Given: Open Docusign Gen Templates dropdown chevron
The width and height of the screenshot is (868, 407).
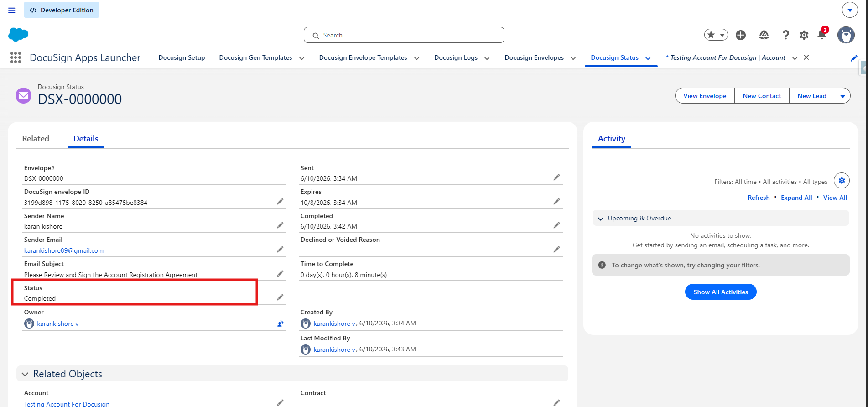Looking at the screenshot, I should pyautogui.click(x=302, y=58).
